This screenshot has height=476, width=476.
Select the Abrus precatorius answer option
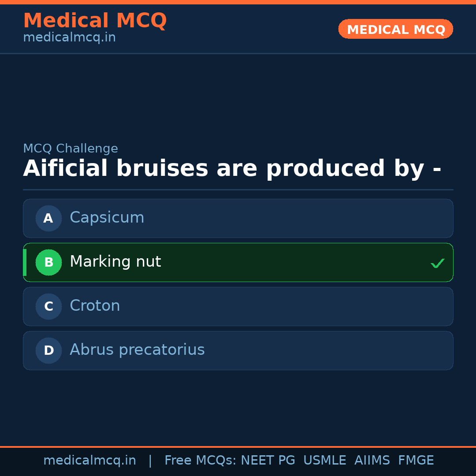[x=238, y=350]
